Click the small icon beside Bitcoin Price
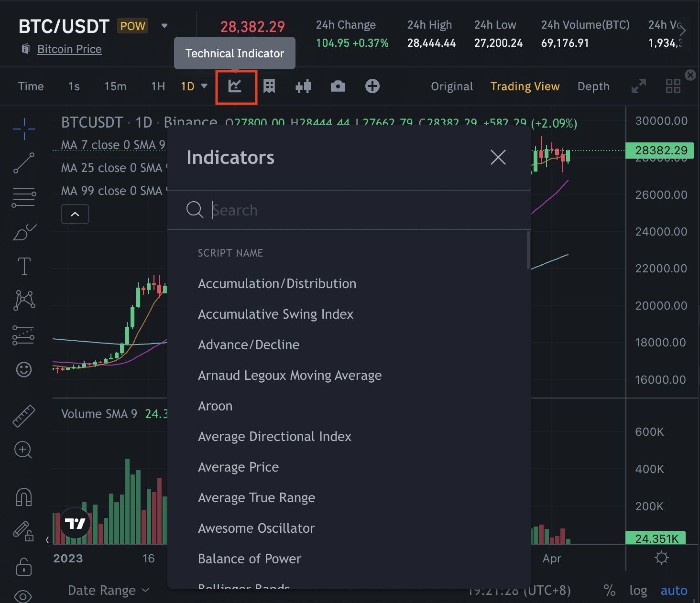Viewport: 700px width, 603px height. [26, 49]
